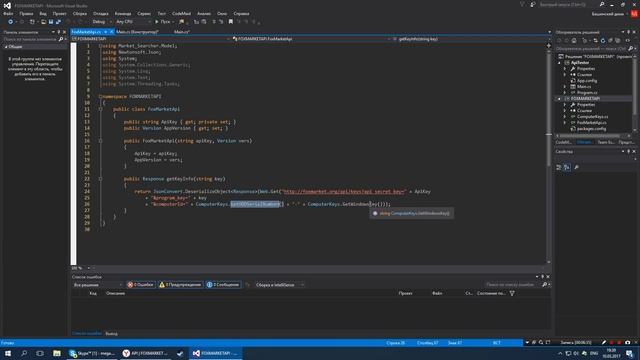The image size is (640, 360).
Task: Open the Windows taskbar search icon
Action: (24, 353)
